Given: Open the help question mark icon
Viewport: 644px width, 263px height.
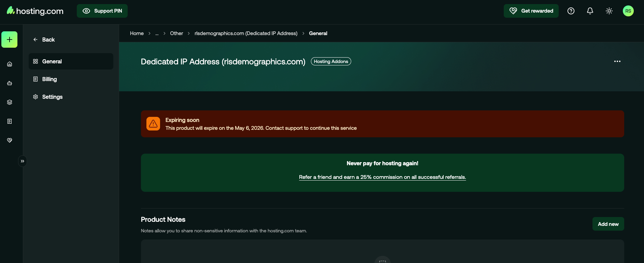Looking at the screenshot, I should (x=571, y=11).
